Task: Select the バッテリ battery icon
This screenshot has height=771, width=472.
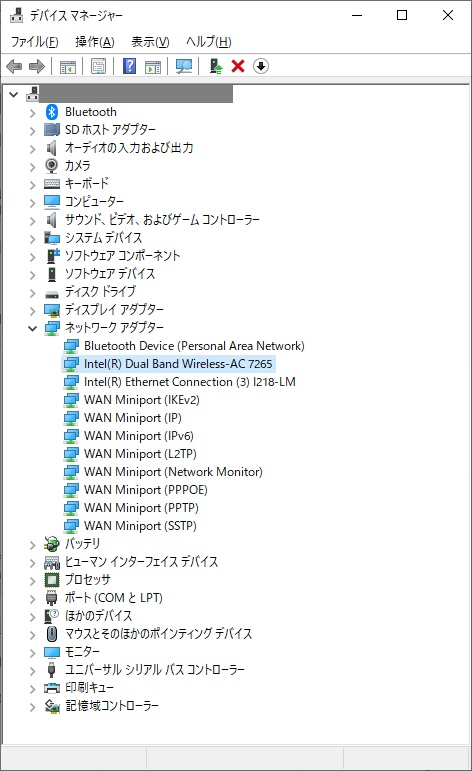Action: coord(52,544)
